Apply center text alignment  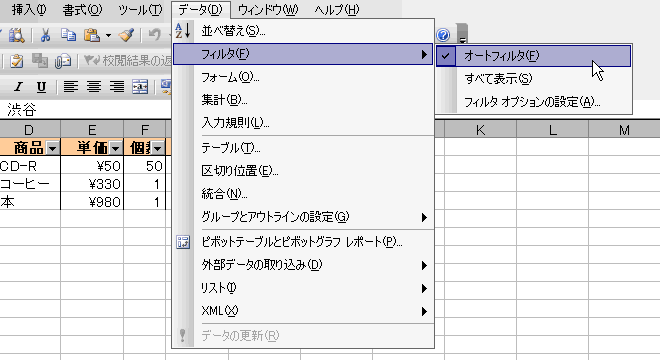(93, 87)
